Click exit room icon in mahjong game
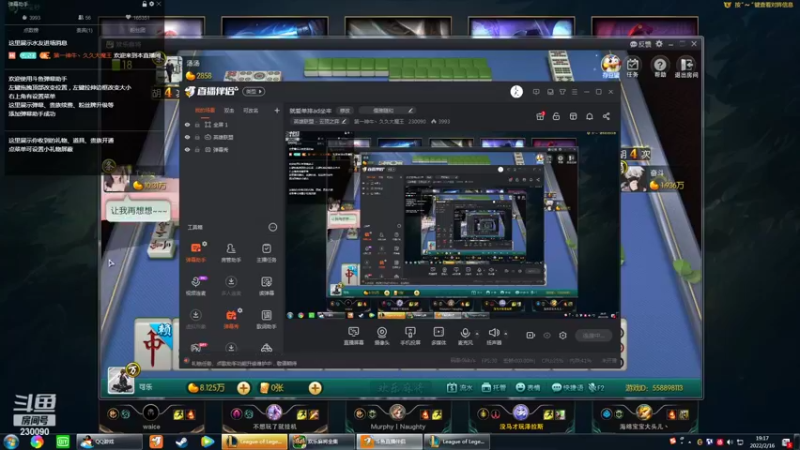The image size is (800, 450). [686, 67]
